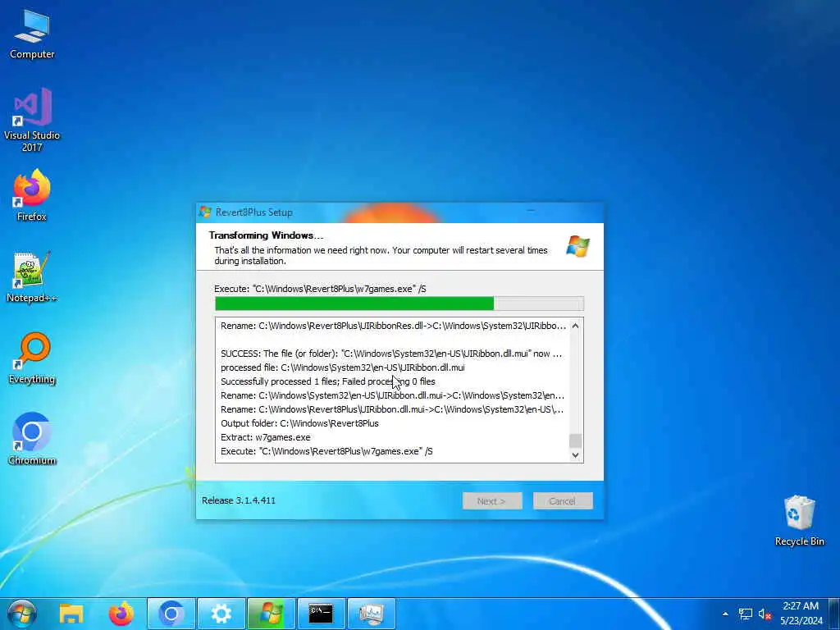Click the log scrollbar down arrow
The image size is (840, 630).
point(575,455)
